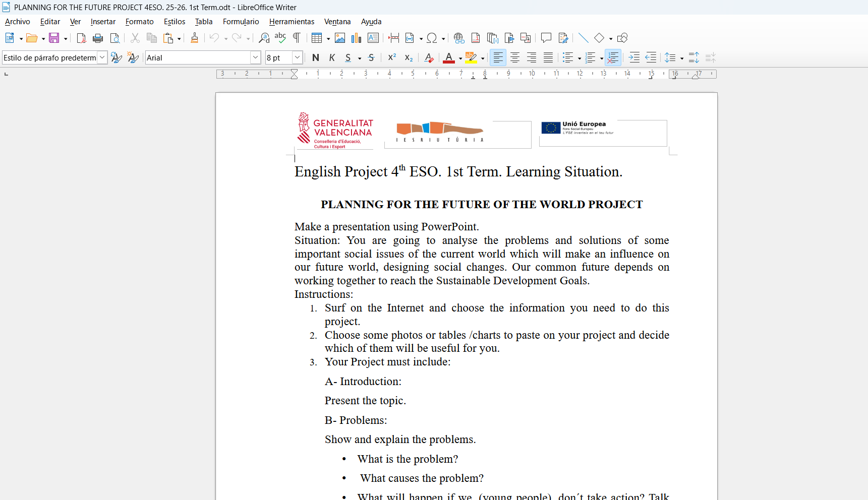Viewport: 868px width, 500px height.
Task: Click the document heading 'English Project 4th ESO'
Action: click(458, 172)
